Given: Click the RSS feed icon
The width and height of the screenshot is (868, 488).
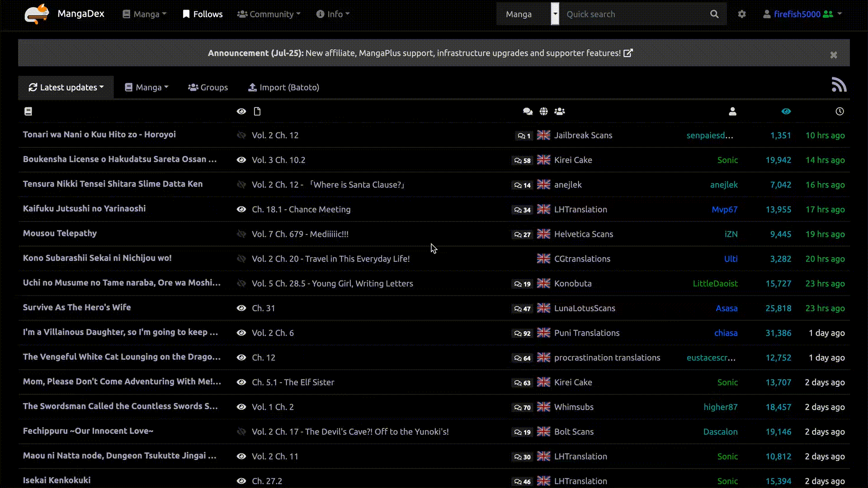Looking at the screenshot, I should pyautogui.click(x=839, y=85).
